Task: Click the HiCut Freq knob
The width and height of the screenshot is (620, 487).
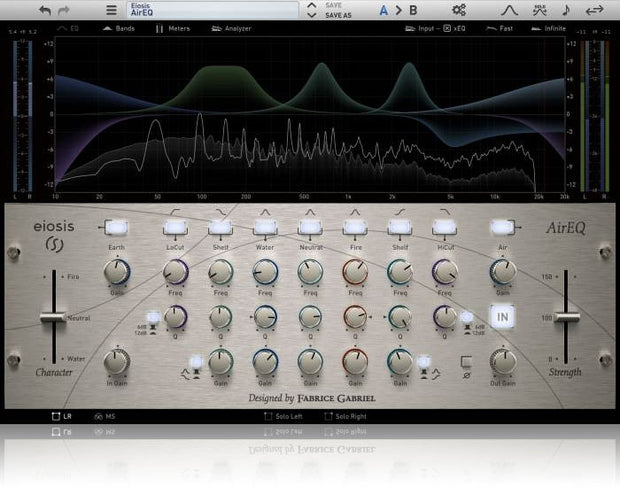Action: (445, 272)
